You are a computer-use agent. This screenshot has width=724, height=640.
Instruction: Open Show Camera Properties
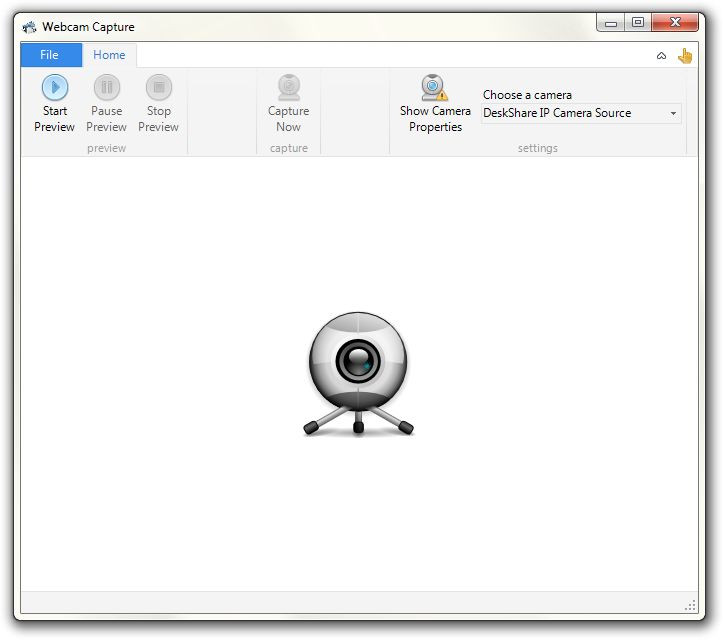pos(435,104)
